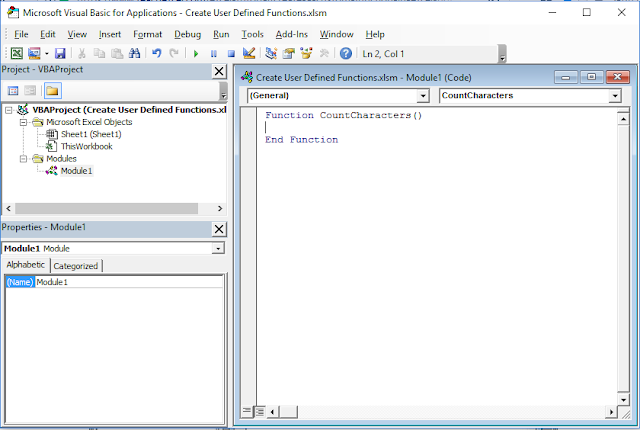The height and width of the screenshot is (430, 640).
Task: Close the Project - VBAProject panel
Action: click(219, 71)
